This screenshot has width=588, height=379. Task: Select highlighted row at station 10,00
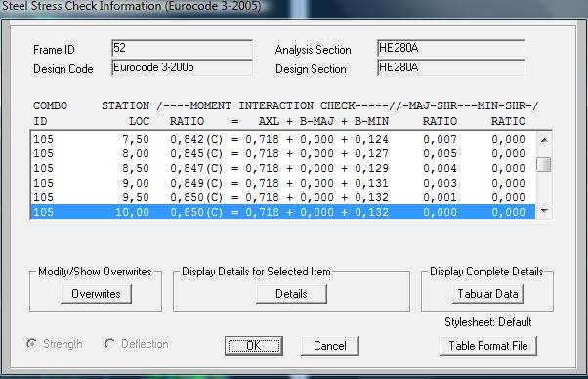[x=282, y=212]
